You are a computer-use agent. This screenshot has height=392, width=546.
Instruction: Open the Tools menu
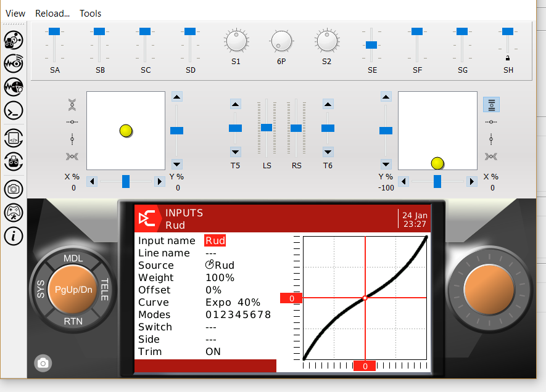[x=91, y=13]
